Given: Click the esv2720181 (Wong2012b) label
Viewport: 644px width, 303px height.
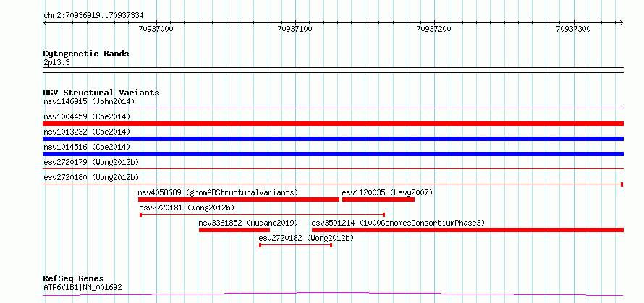Looking at the screenshot, I should click(187, 208).
